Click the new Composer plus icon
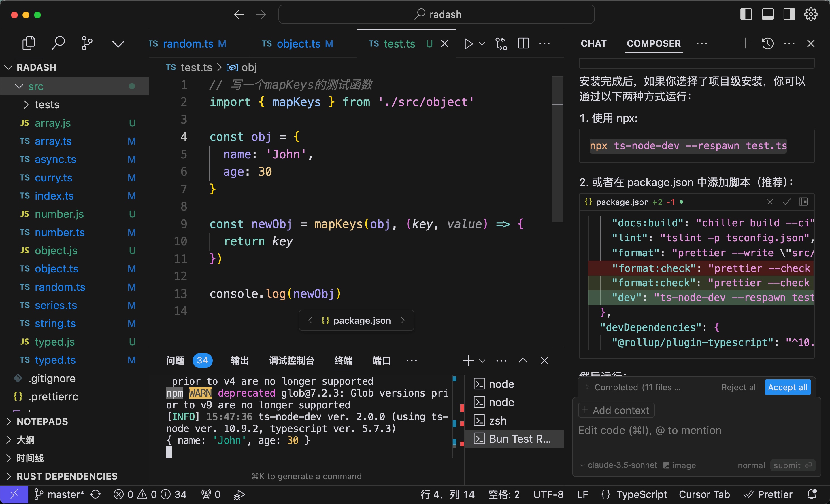830x504 pixels. tap(746, 43)
